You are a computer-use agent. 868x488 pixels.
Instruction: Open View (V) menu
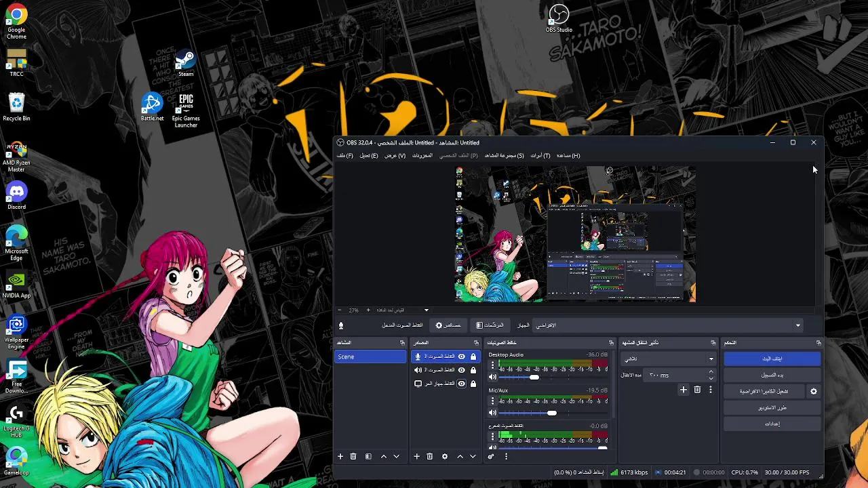click(x=395, y=156)
